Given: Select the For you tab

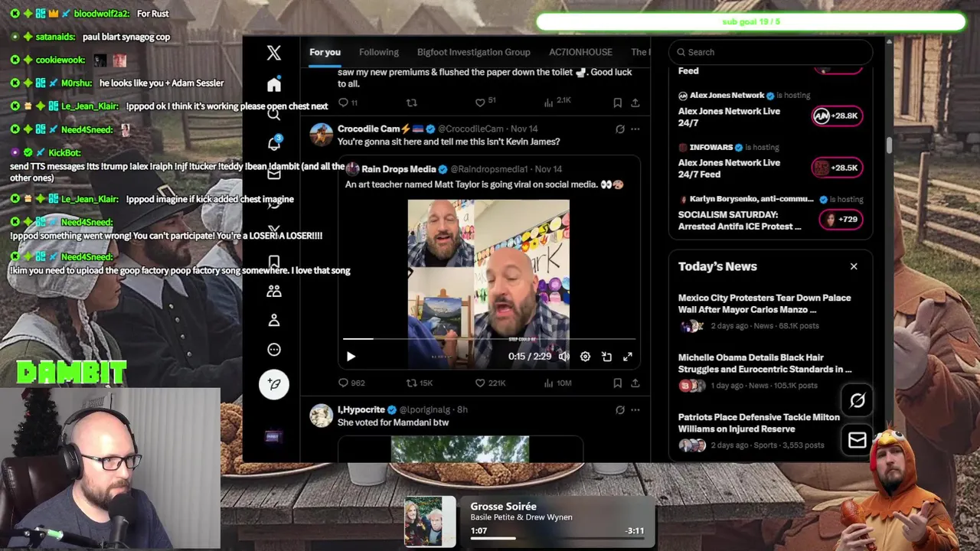Looking at the screenshot, I should tap(325, 52).
